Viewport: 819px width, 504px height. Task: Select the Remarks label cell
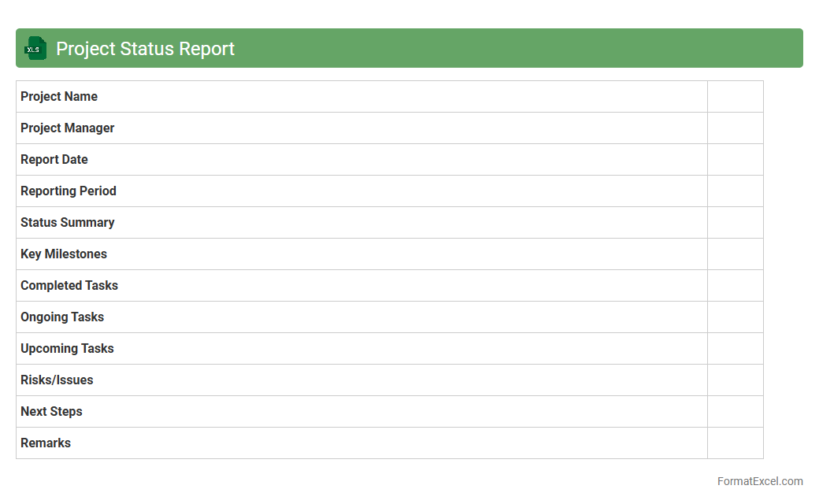coord(46,443)
